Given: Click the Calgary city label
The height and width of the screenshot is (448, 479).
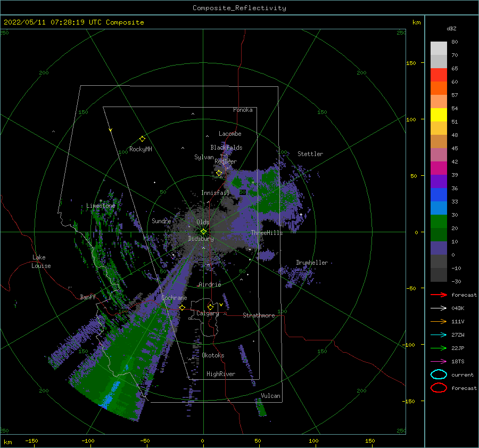Looking at the screenshot, I should click(208, 313).
